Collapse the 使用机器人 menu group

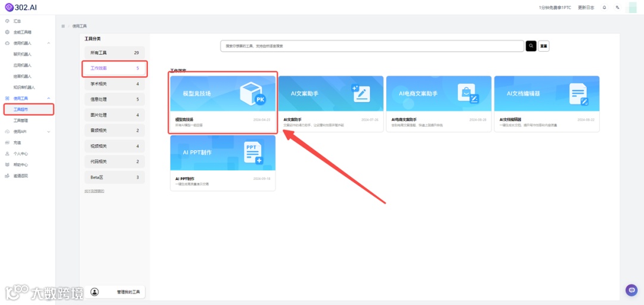(x=49, y=43)
